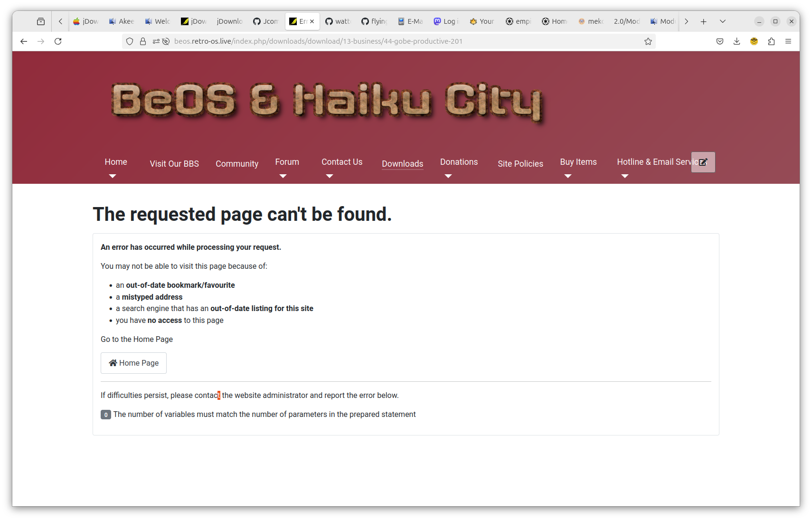Viewport: 812px width, 520px height.
Task: Open the hamburger application menu
Action: tap(788, 41)
